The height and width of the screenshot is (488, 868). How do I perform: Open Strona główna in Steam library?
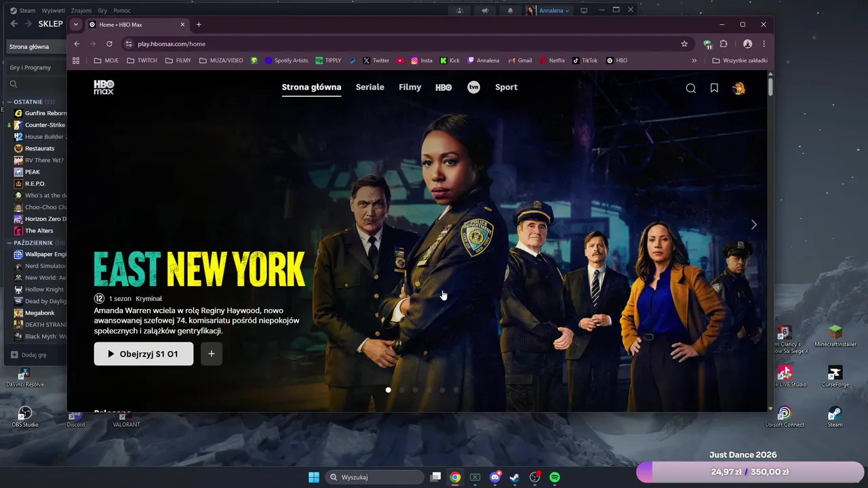35,47
